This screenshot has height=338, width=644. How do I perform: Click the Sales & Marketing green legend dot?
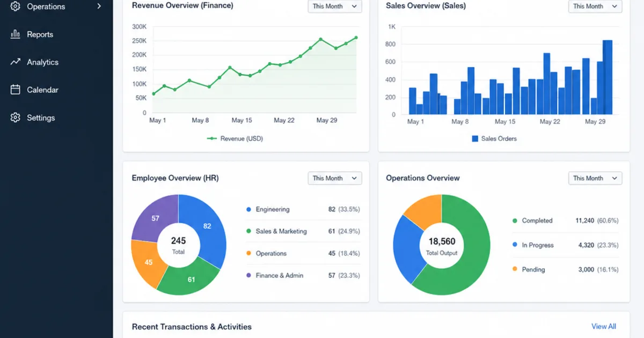coord(248,231)
